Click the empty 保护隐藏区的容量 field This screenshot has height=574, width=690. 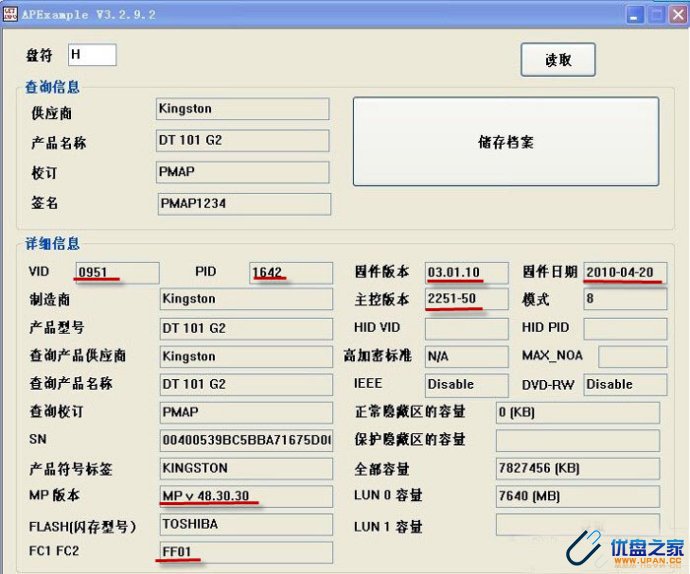[578, 441]
